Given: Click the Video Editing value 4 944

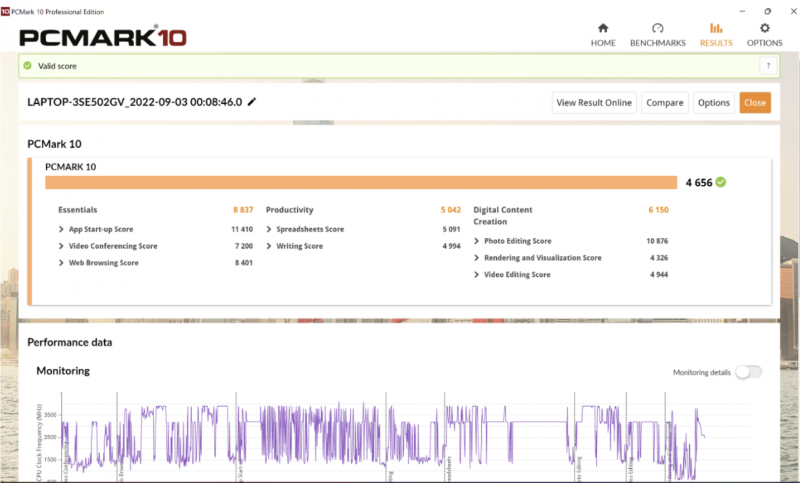Looking at the screenshot, I should tap(659, 274).
